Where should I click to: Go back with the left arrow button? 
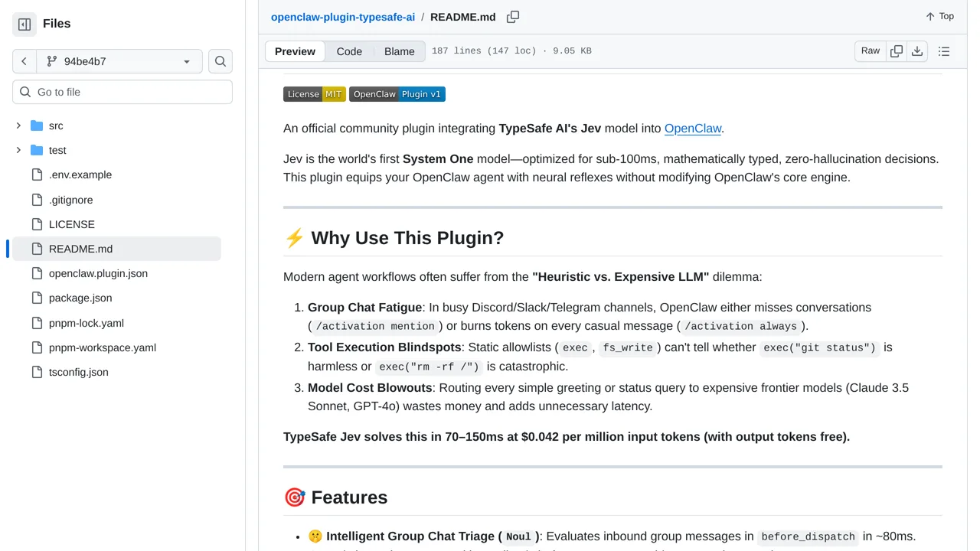[x=24, y=61]
